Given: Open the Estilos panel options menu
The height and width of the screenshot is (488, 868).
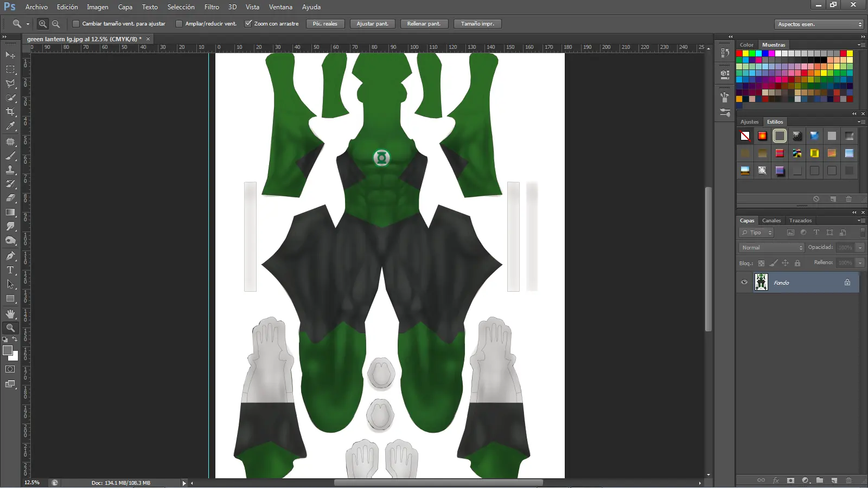Looking at the screenshot, I should click(x=861, y=122).
